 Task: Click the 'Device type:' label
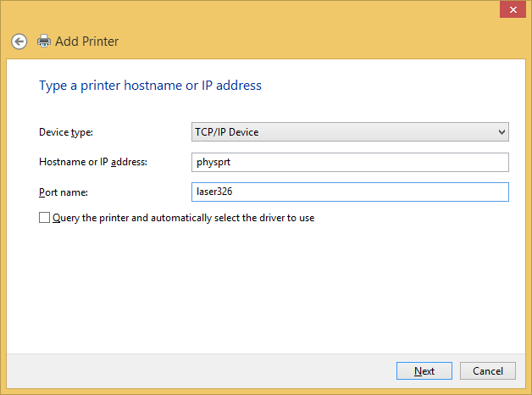tap(66, 132)
